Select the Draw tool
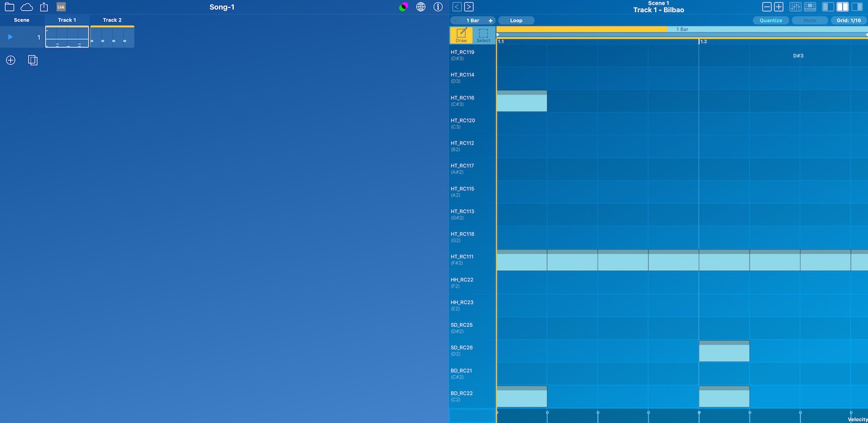 (x=461, y=35)
